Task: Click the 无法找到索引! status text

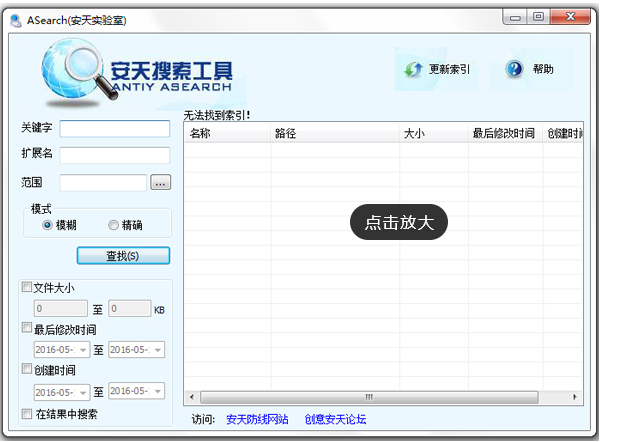Action: [x=217, y=115]
